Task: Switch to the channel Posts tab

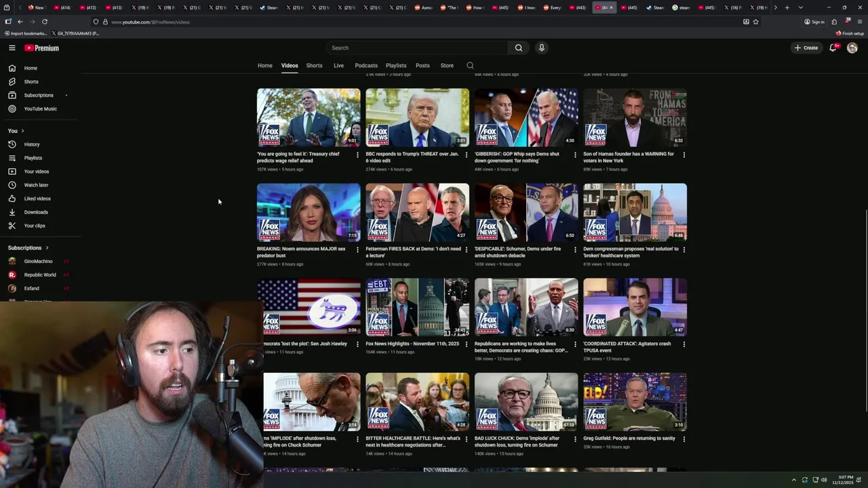Action: pyautogui.click(x=422, y=66)
